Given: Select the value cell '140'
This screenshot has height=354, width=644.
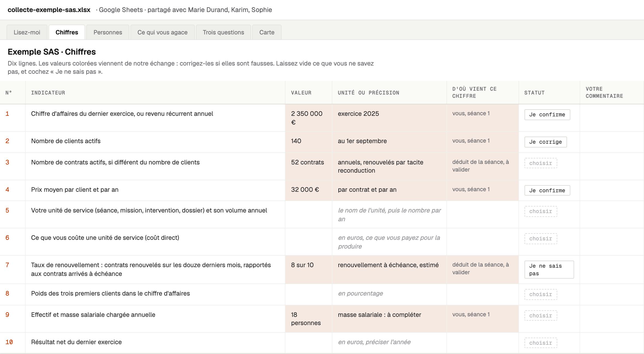Looking at the screenshot, I should pos(309,142).
